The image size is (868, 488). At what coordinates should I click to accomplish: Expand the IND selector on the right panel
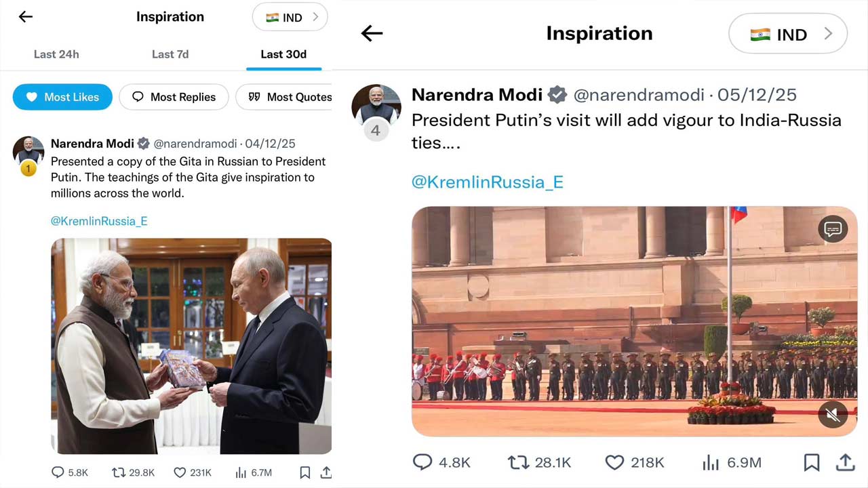pyautogui.click(x=787, y=33)
